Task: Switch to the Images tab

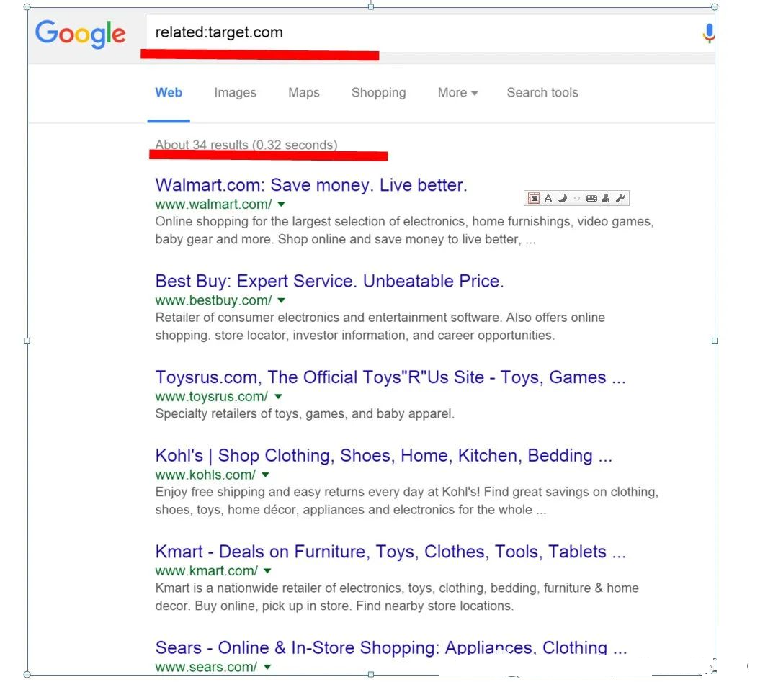Action: pos(235,93)
